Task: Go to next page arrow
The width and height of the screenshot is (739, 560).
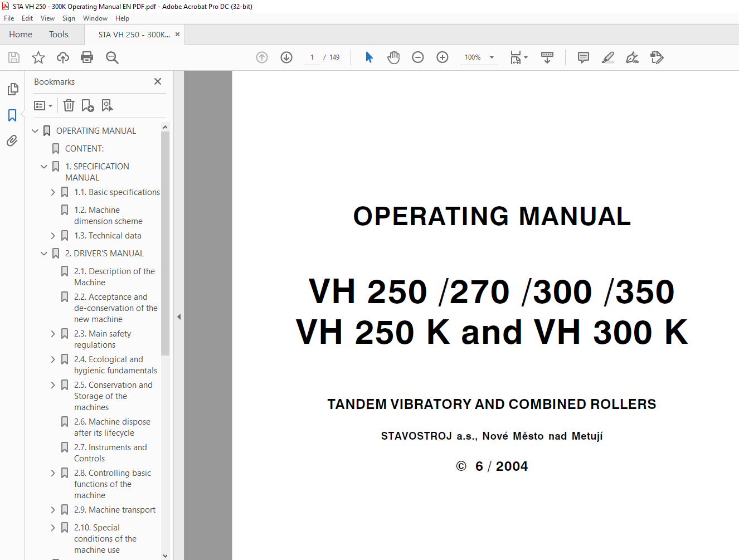Action: tap(286, 57)
